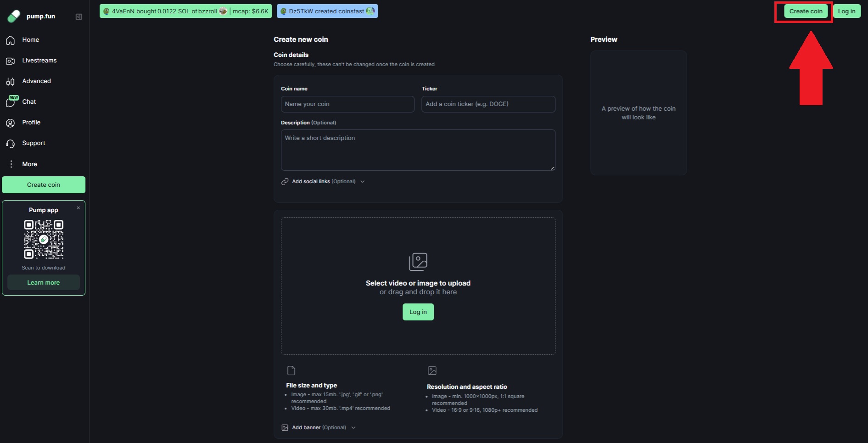The image size is (868, 443).
Task: Click the top-right Log in button
Action: [846, 11]
